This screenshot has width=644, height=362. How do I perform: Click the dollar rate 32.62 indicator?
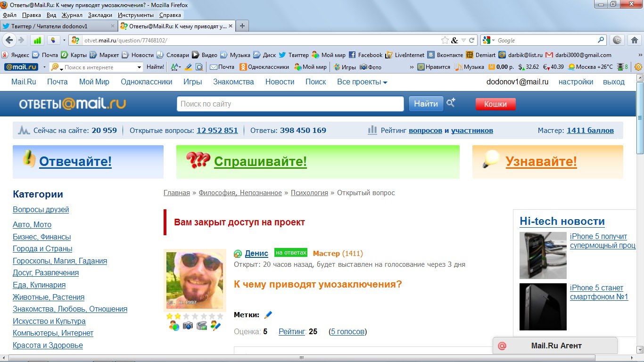528,67
